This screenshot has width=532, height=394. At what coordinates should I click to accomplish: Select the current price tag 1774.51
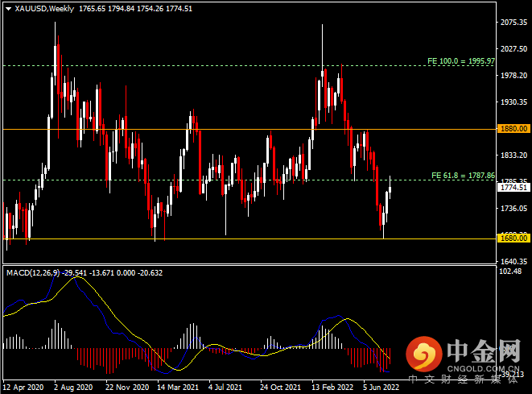514,188
